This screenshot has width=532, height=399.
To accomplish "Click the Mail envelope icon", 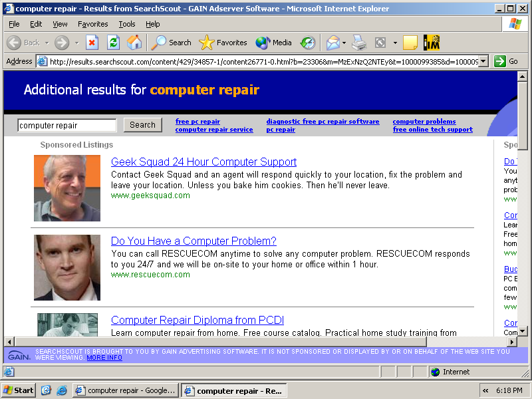I will pyautogui.click(x=333, y=43).
